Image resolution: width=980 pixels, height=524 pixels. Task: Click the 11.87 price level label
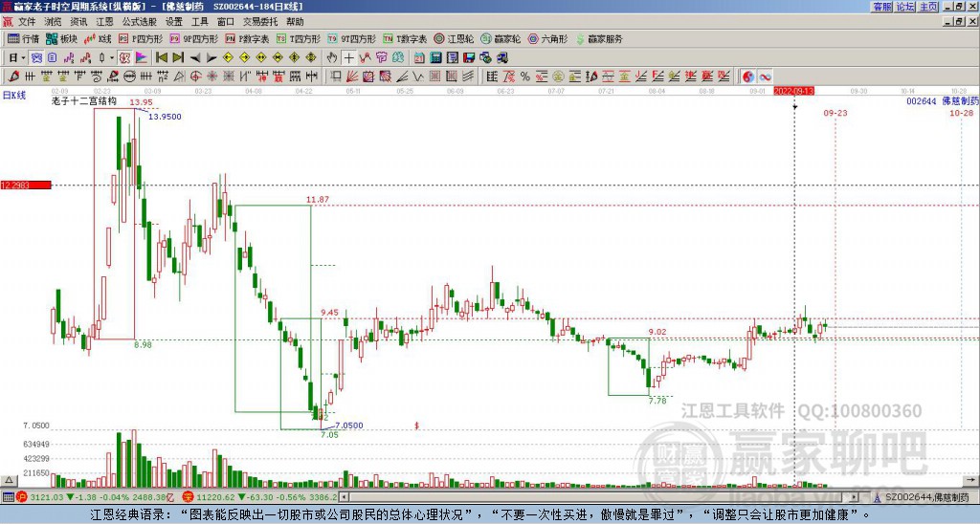[318, 200]
